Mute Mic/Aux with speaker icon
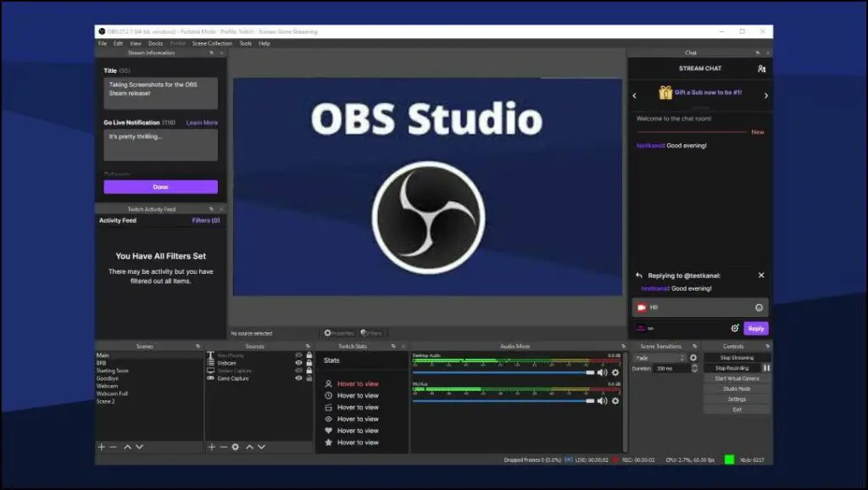The height and width of the screenshot is (490, 868). (603, 401)
